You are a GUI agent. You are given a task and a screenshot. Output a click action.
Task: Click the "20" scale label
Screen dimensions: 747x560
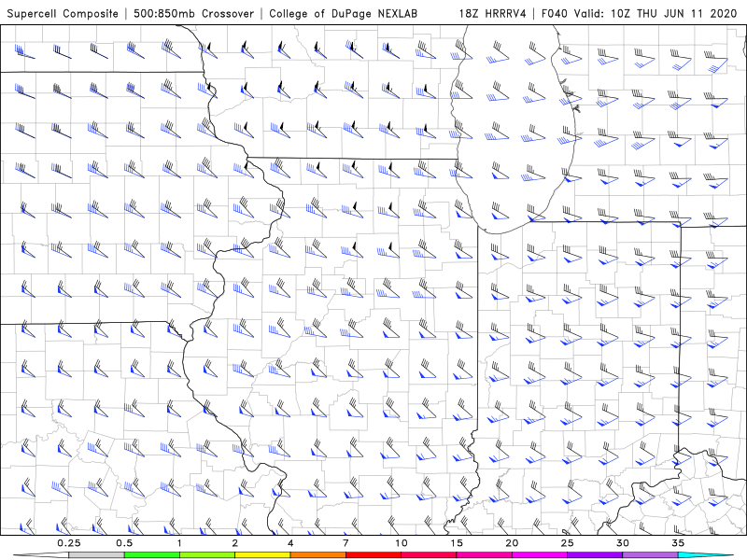click(x=512, y=543)
